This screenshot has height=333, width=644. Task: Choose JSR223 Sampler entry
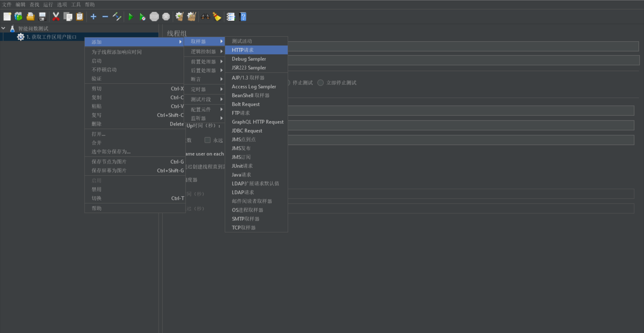[x=256, y=68]
